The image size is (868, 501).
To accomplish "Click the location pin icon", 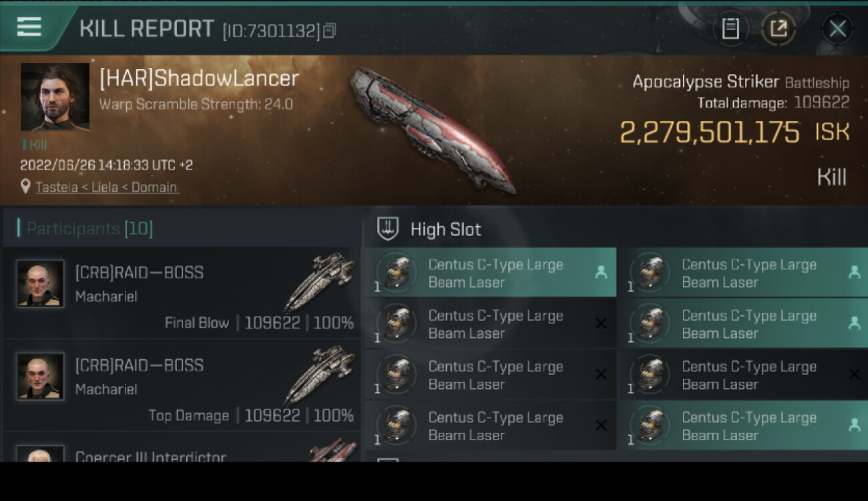I will [x=25, y=186].
